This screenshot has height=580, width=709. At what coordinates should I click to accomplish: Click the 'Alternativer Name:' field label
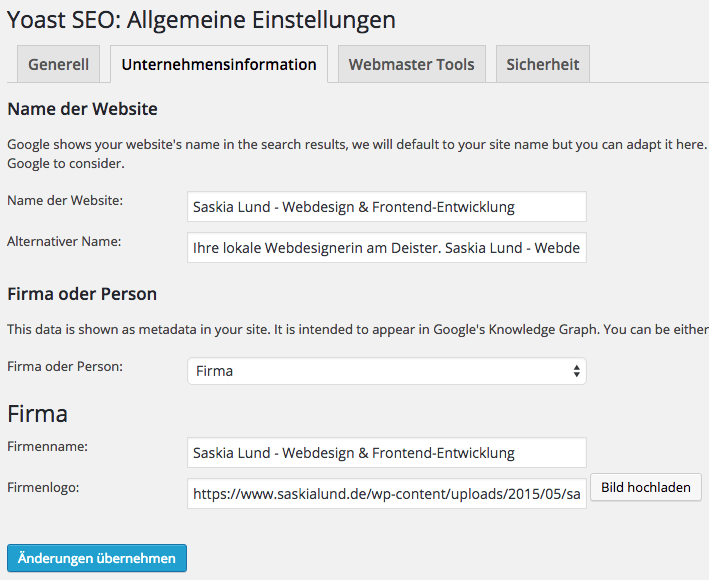point(63,241)
